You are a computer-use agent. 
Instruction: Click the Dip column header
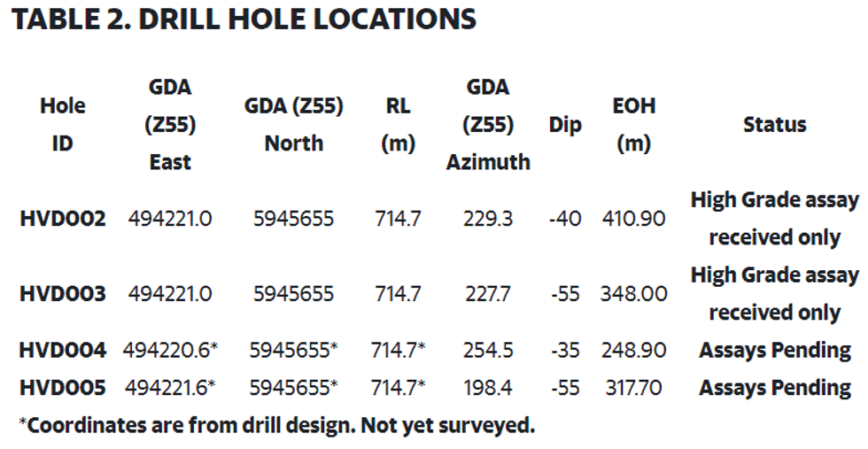click(565, 125)
